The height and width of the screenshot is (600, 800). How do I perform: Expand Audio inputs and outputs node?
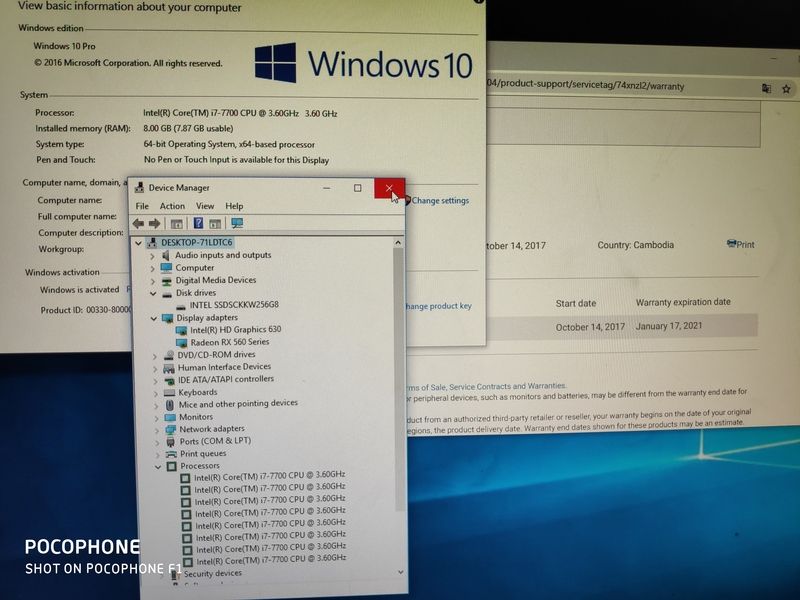click(x=152, y=256)
